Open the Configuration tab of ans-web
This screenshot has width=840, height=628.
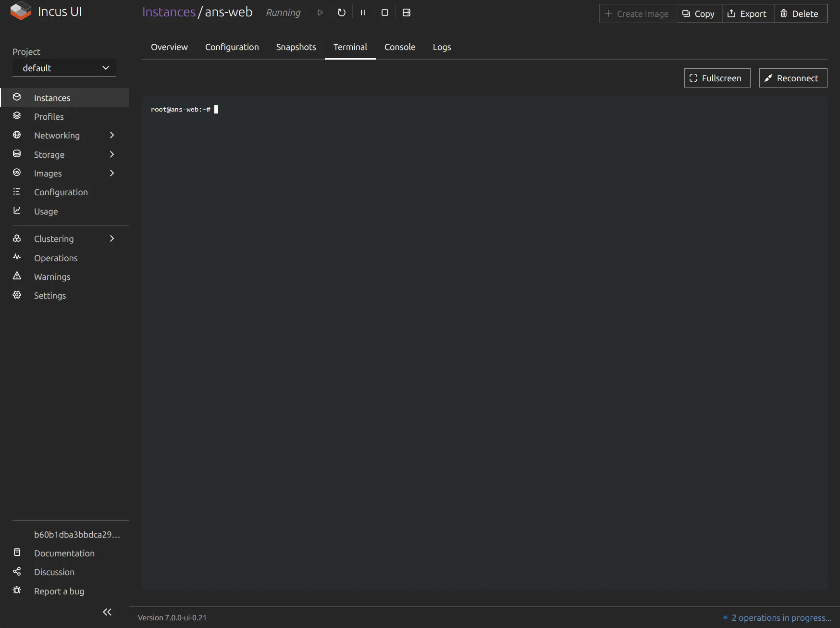coord(232,47)
